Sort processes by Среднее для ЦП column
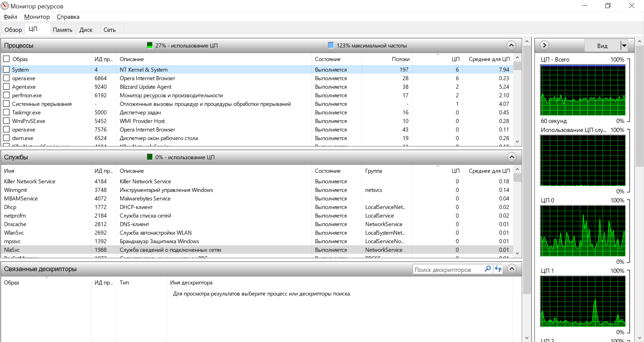 coord(488,59)
